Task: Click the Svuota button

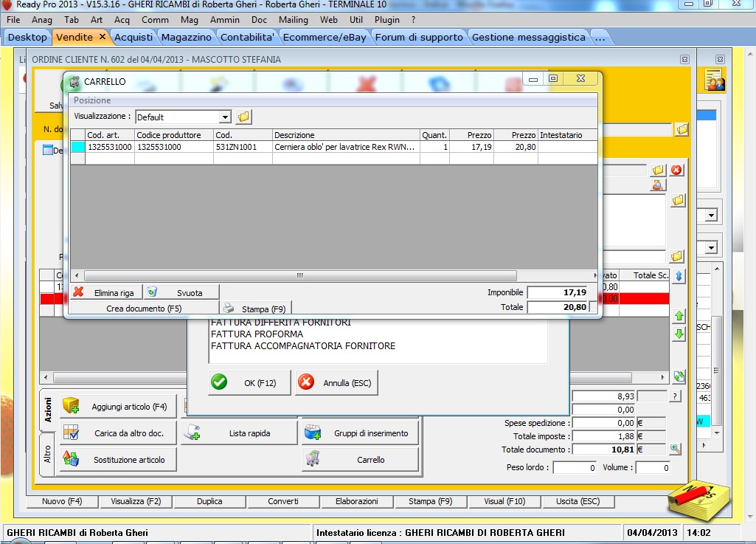Action: [x=181, y=292]
